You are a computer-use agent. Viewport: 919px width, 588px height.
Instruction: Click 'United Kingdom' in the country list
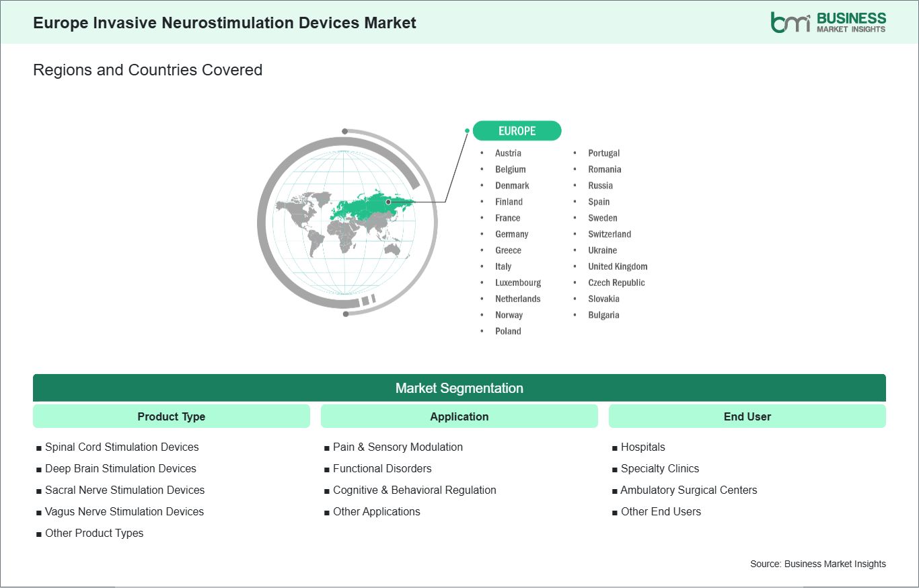click(x=618, y=266)
